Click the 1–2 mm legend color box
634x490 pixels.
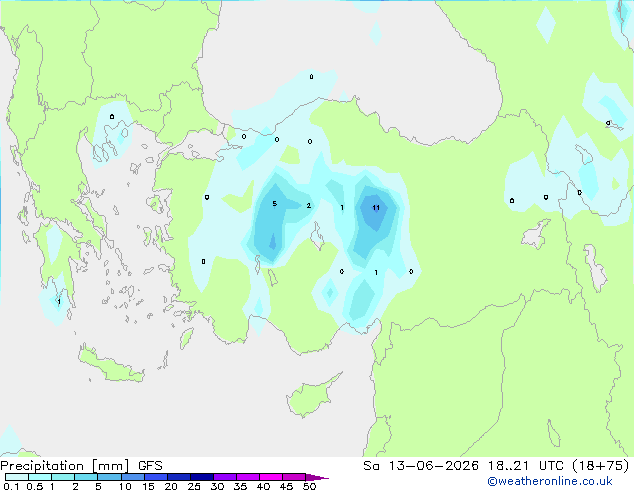(x=63, y=477)
